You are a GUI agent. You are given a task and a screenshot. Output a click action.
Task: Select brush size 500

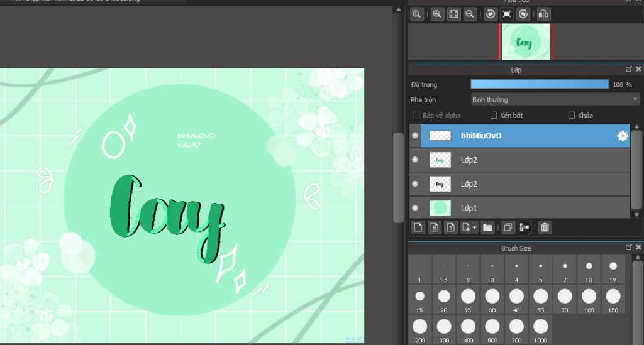[492, 330]
